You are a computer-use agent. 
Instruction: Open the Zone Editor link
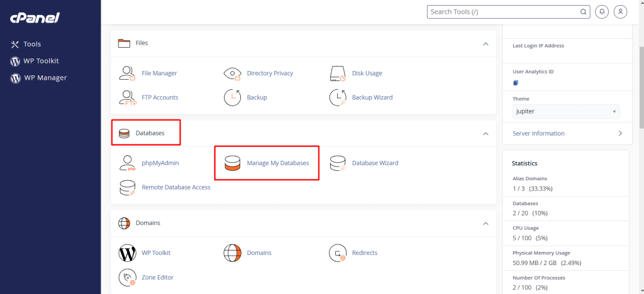coord(158,278)
